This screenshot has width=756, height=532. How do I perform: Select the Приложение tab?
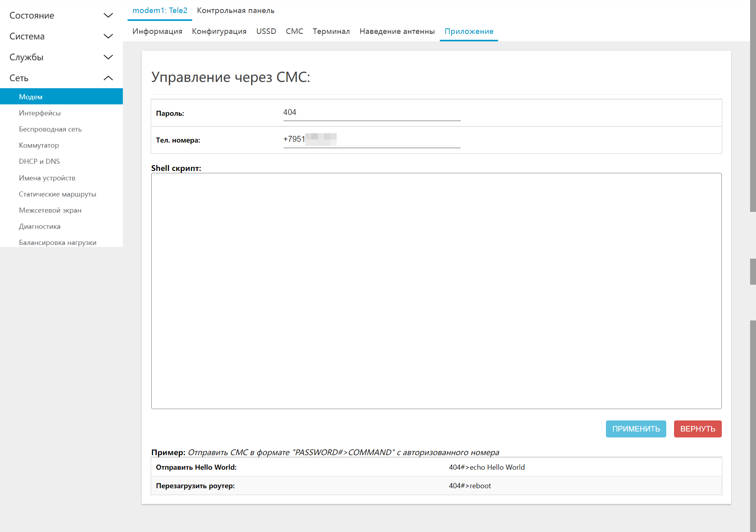(x=469, y=31)
